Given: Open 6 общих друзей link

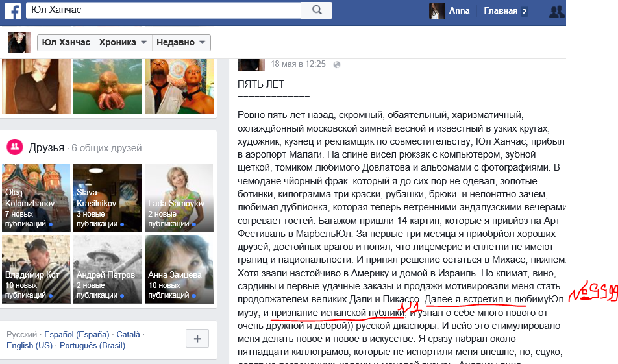Looking at the screenshot, I should pyautogui.click(x=106, y=148).
